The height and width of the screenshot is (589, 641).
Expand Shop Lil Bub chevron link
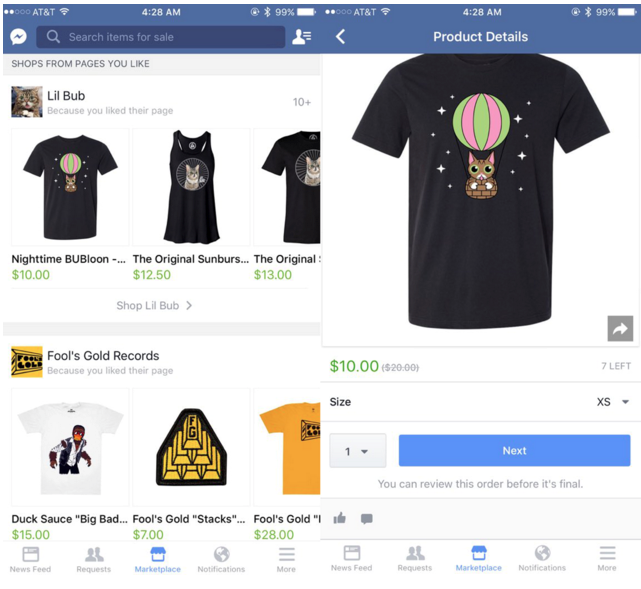[154, 305]
